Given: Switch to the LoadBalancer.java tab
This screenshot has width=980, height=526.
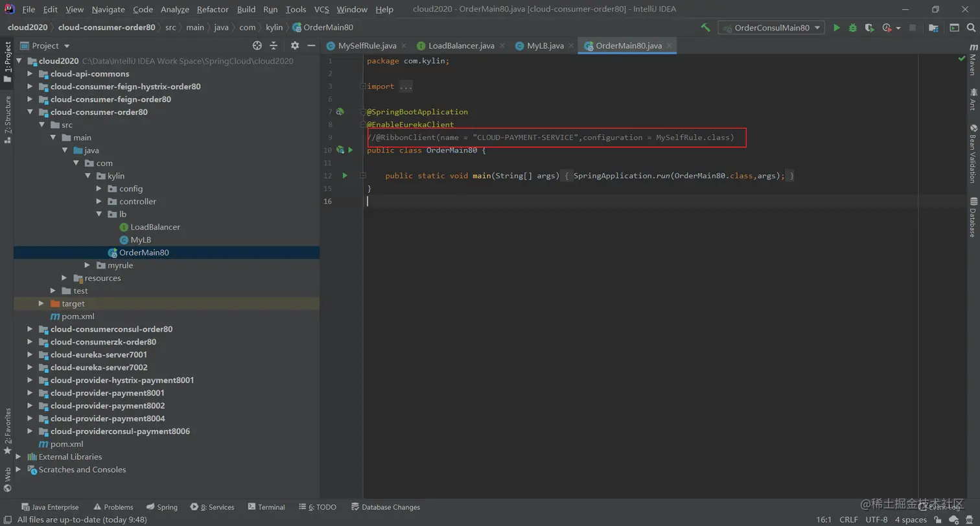Looking at the screenshot, I should (x=461, y=45).
